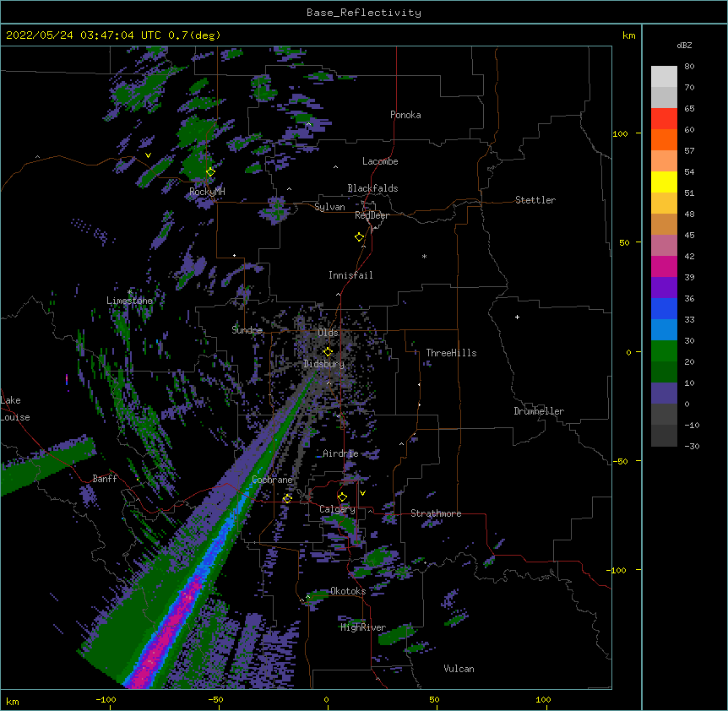Click the RedDeer city label
Viewport: 728px width, 711px height.
372,215
